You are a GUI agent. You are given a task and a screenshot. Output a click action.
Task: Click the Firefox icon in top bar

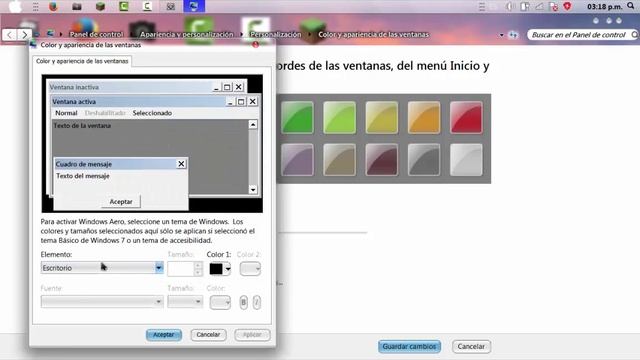coord(53,7)
